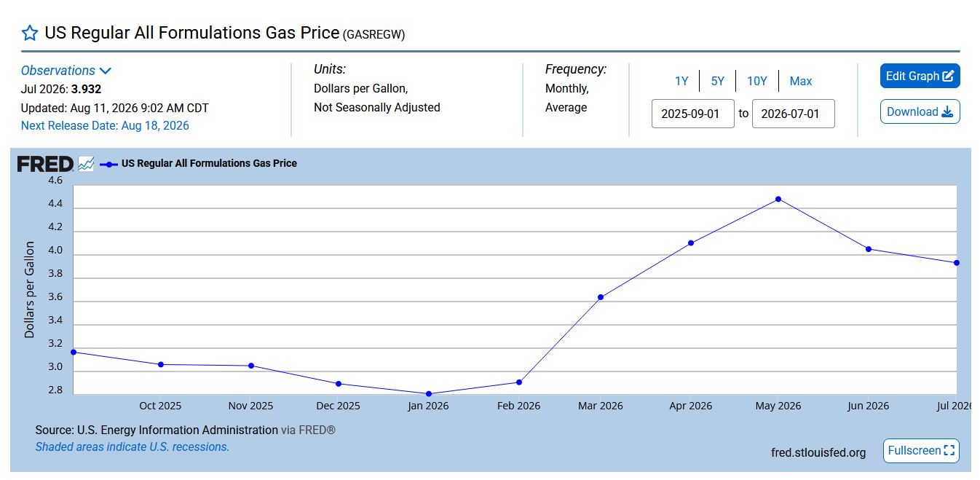Screen dimensions: 980x480
Task: Click the Jun 2026 data point
Action: tap(869, 249)
